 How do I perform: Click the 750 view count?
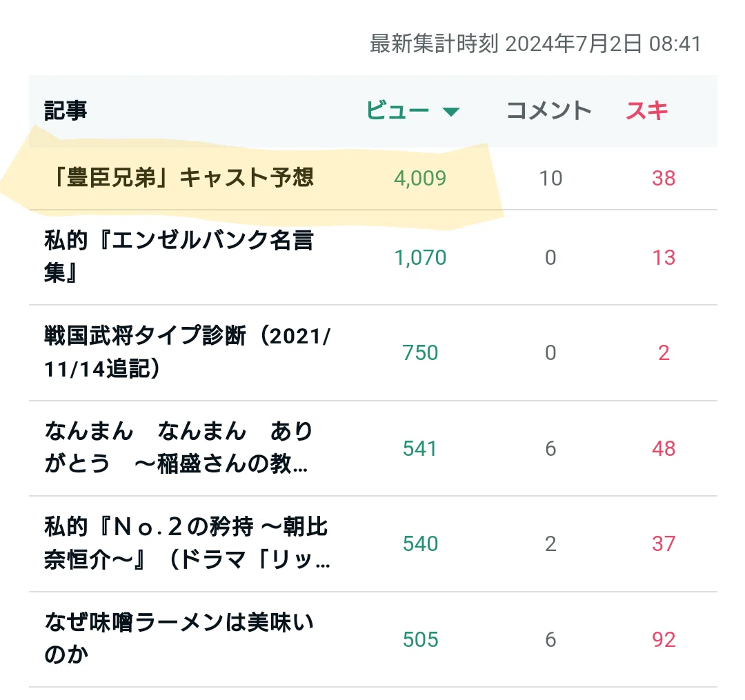click(420, 353)
